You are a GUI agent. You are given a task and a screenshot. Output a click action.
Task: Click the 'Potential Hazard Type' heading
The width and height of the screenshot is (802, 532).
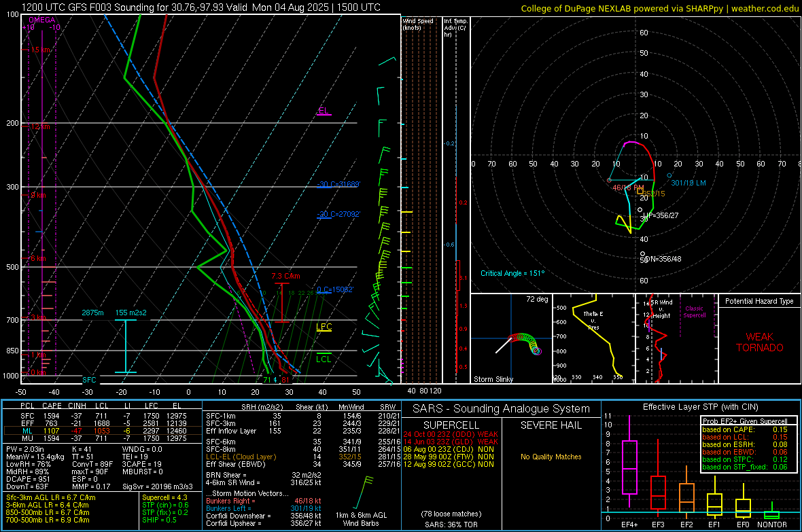[759, 301]
